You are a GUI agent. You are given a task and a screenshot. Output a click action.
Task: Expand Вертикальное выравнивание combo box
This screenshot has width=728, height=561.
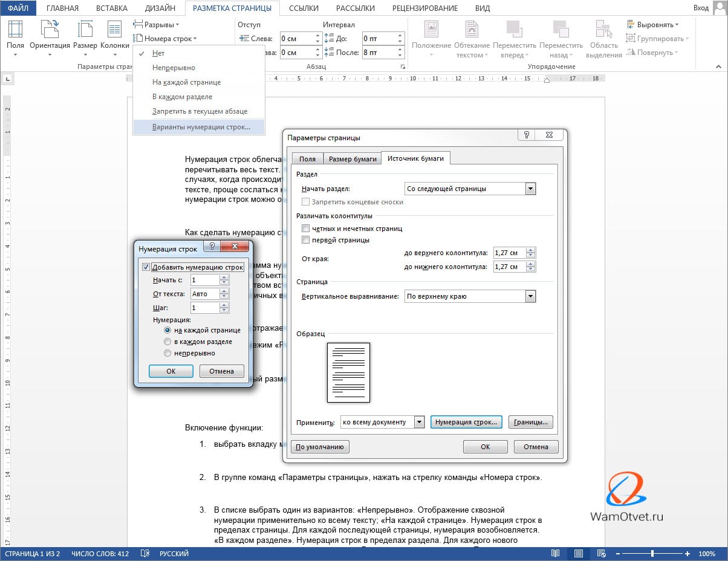pyautogui.click(x=531, y=297)
